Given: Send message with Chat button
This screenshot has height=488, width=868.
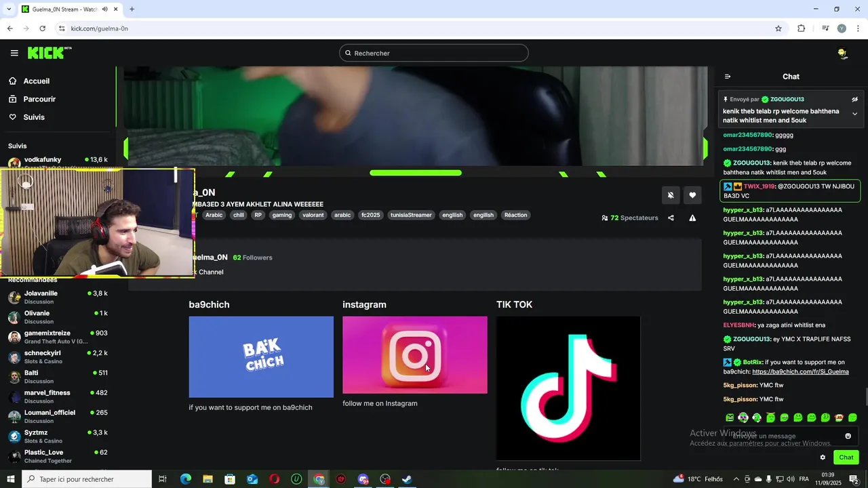Looking at the screenshot, I should 846,457.
